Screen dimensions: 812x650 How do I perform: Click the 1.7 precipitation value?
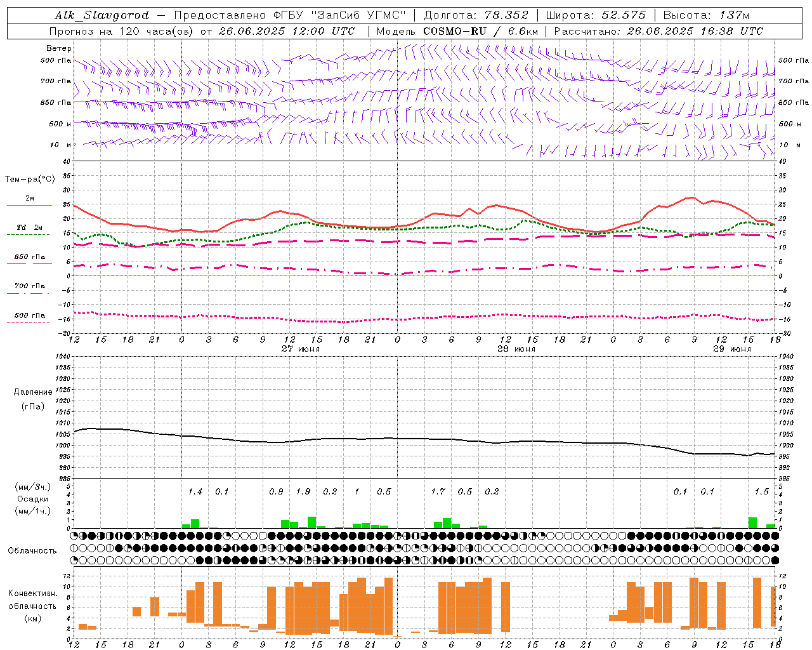point(438,492)
